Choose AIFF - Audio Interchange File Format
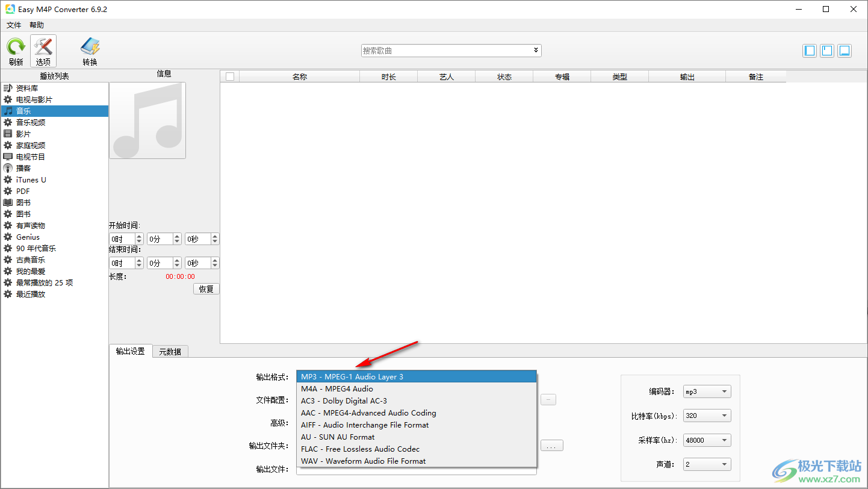The image size is (868, 489). coord(417,425)
